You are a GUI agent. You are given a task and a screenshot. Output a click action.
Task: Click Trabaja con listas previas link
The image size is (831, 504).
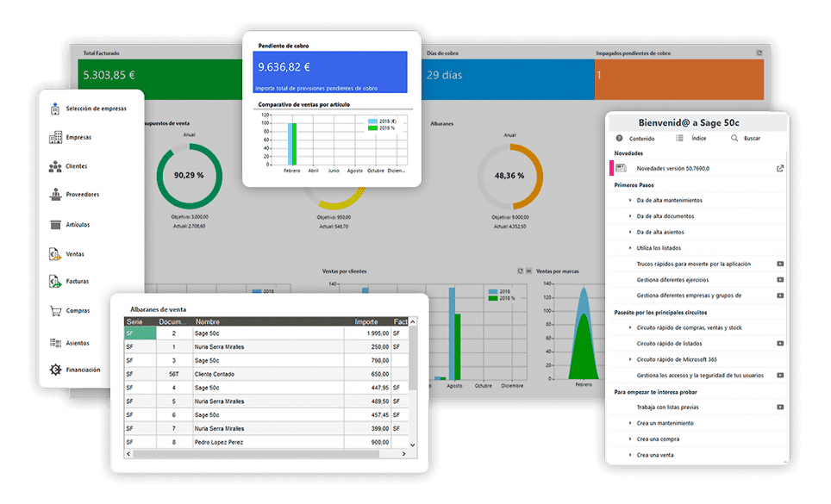(x=667, y=407)
